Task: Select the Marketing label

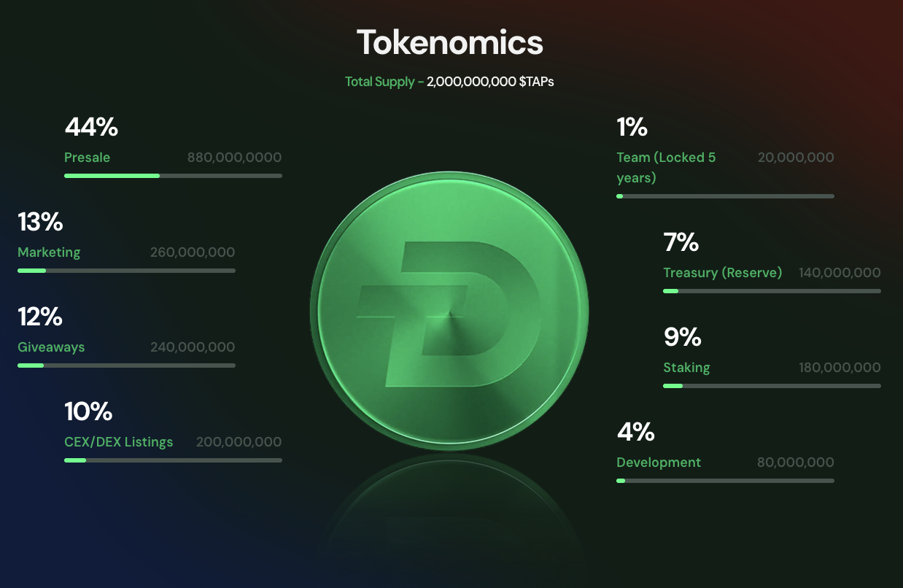Action: pyautogui.click(x=49, y=252)
